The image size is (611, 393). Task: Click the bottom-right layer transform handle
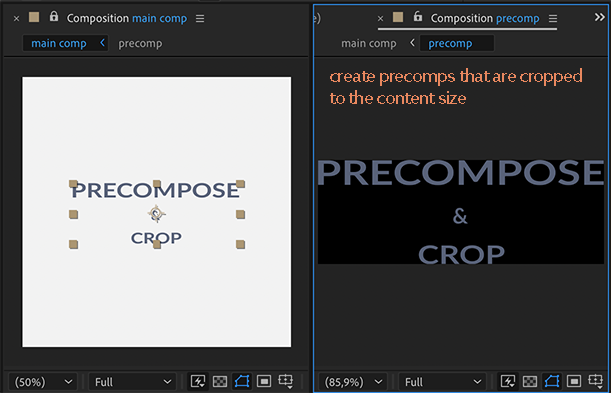coord(240,244)
